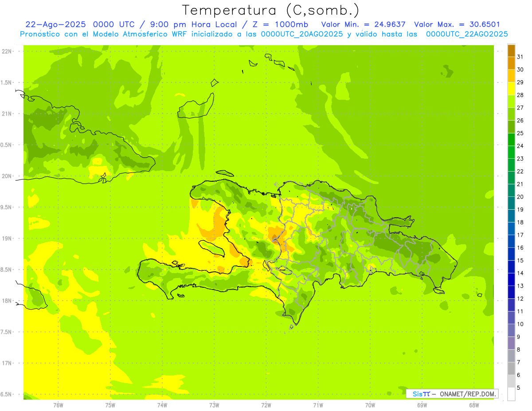Click the '69W' longitude label
The image size is (532, 411).
(x=422, y=405)
